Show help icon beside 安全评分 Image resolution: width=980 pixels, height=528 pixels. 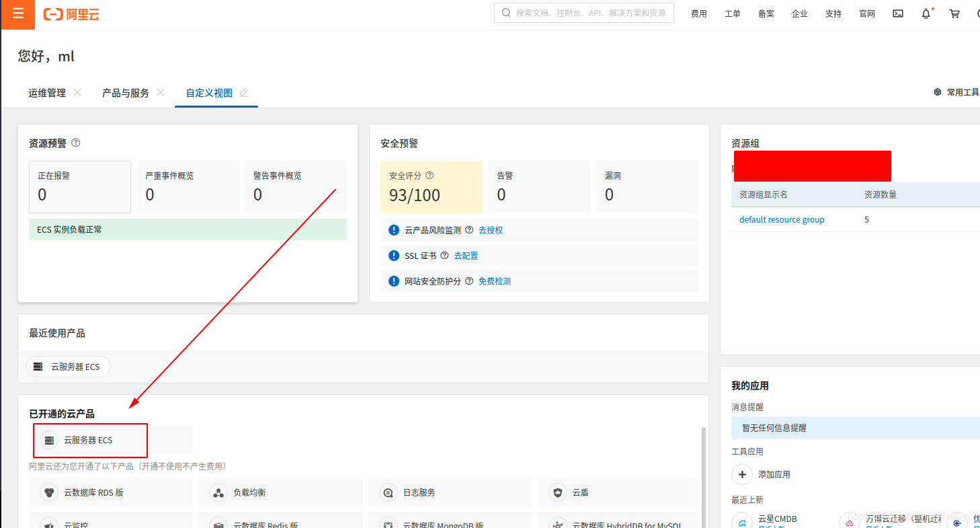[430, 175]
